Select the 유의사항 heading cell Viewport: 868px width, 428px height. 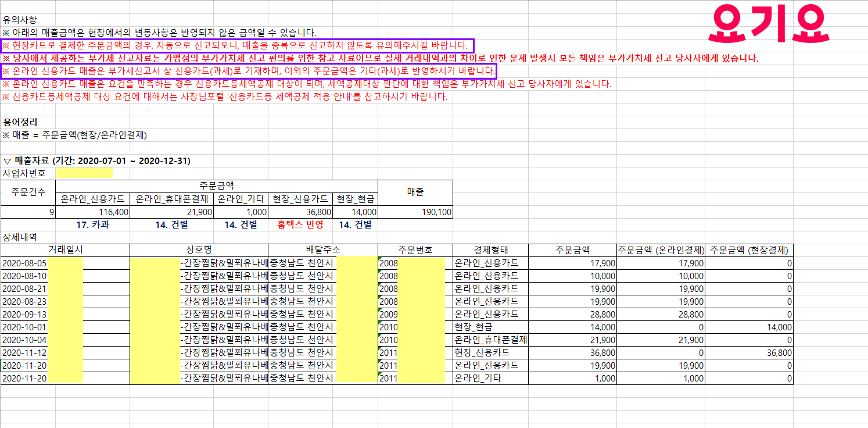tap(20, 20)
